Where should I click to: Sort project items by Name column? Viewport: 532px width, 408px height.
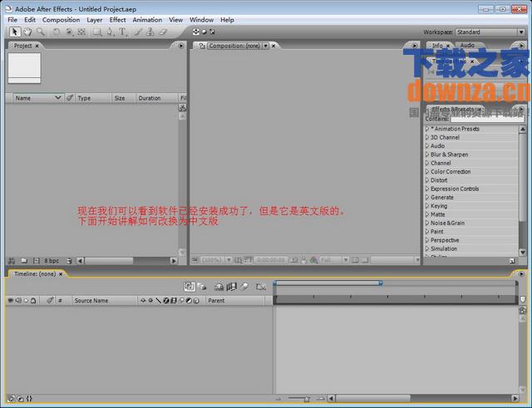(x=37, y=98)
